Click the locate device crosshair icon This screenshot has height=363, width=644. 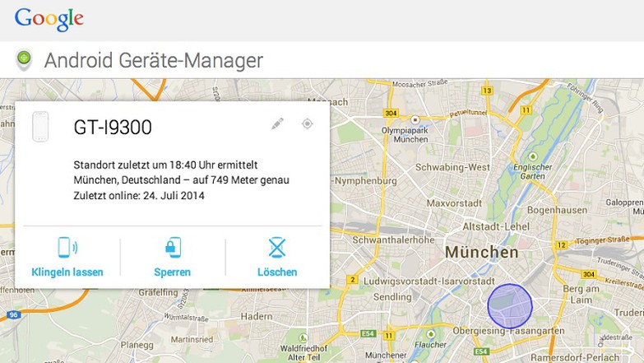pos(308,123)
